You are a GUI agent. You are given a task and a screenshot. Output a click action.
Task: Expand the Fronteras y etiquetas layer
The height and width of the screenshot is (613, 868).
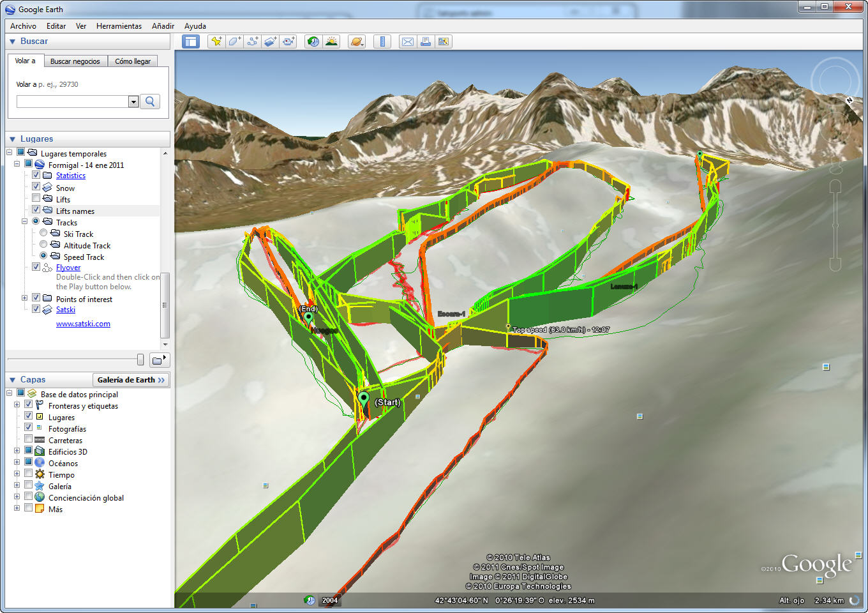pyautogui.click(x=17, y=405)
